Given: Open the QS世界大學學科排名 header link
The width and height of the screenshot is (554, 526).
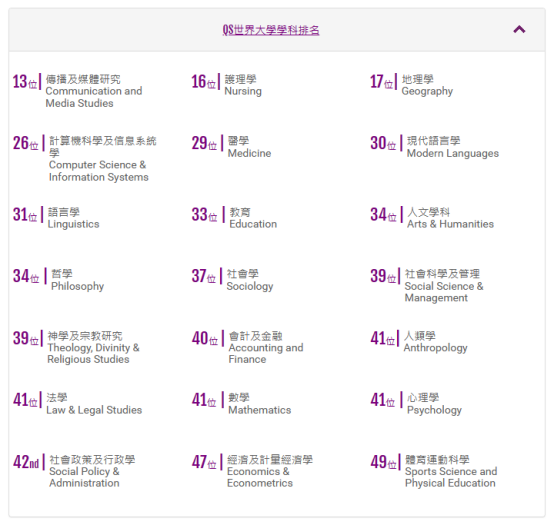Looking at the screenshot, I should click(x=271, y=30).
